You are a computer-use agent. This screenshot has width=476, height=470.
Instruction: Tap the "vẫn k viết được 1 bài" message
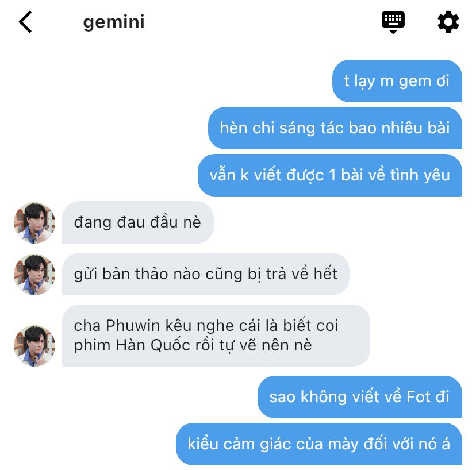tap(329, 175)
